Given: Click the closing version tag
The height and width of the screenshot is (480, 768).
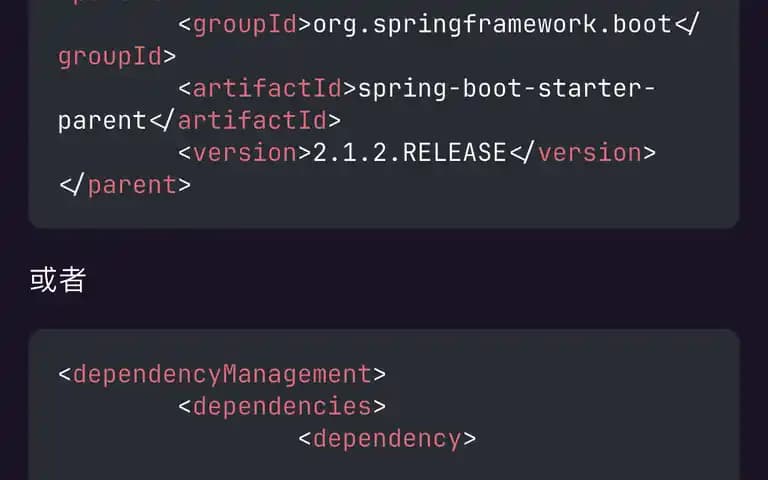Looking at the screenshot, I should [x=583, y=152].
